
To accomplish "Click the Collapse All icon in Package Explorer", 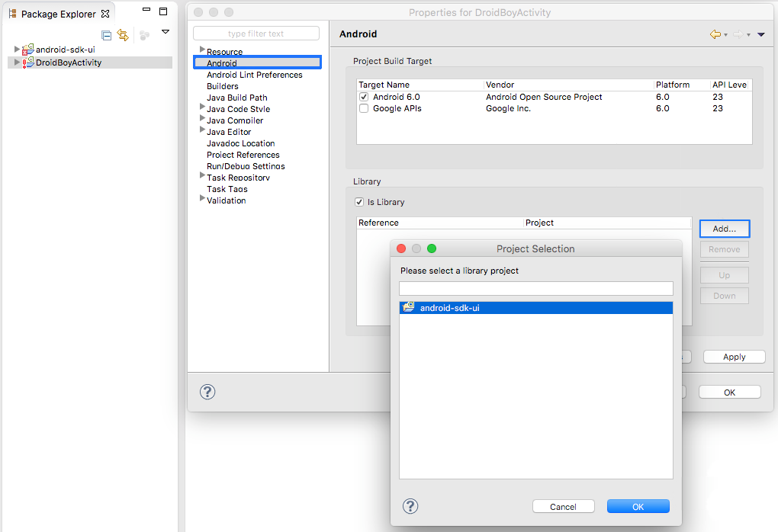I will coord(107,35).
